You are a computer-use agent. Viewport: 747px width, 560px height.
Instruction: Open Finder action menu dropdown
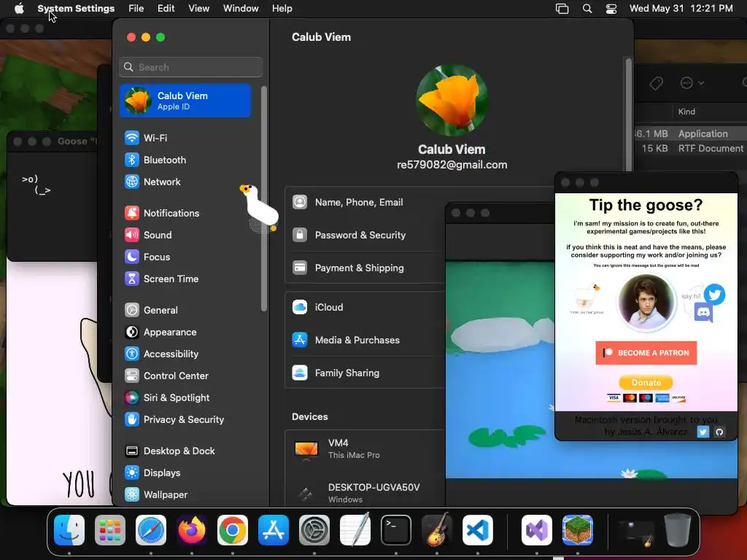pyautogui.click(x=692, y=83)
